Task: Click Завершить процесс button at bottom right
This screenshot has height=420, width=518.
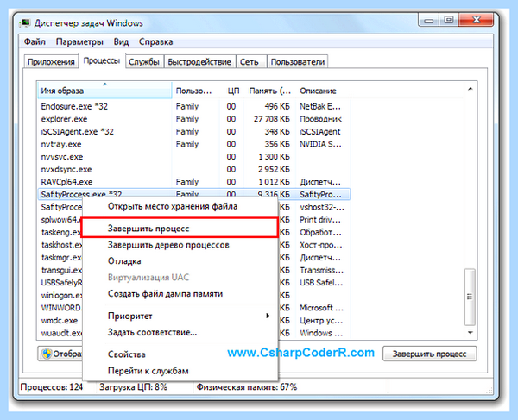Action: (x=429, y=354)
